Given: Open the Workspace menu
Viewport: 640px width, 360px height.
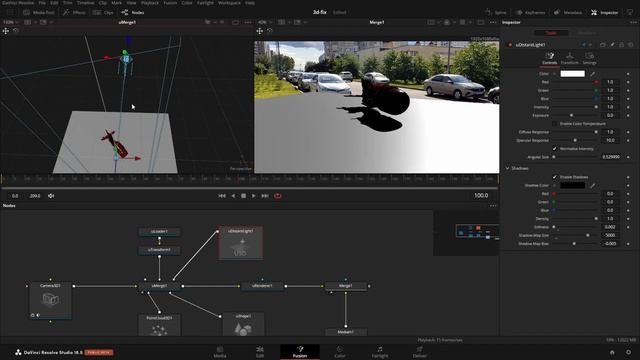Looking at the screenshot, I should [x=229, y=3].
